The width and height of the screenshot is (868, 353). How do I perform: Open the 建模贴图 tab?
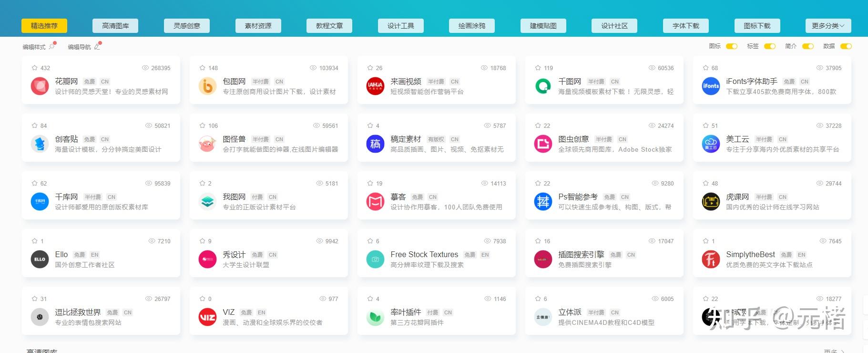(x=543, y=26)
